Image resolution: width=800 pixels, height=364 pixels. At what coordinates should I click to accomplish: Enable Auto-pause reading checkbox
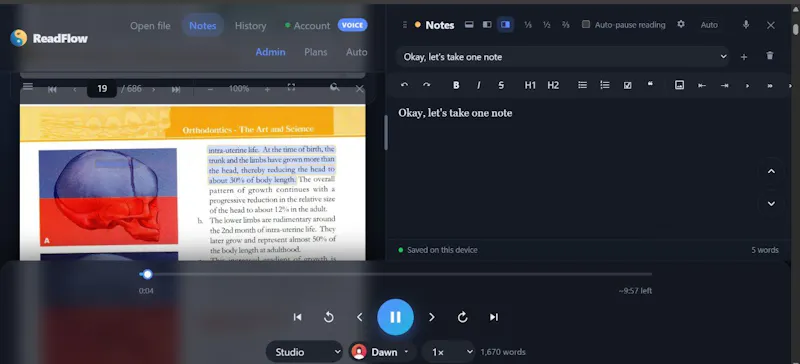586,25
